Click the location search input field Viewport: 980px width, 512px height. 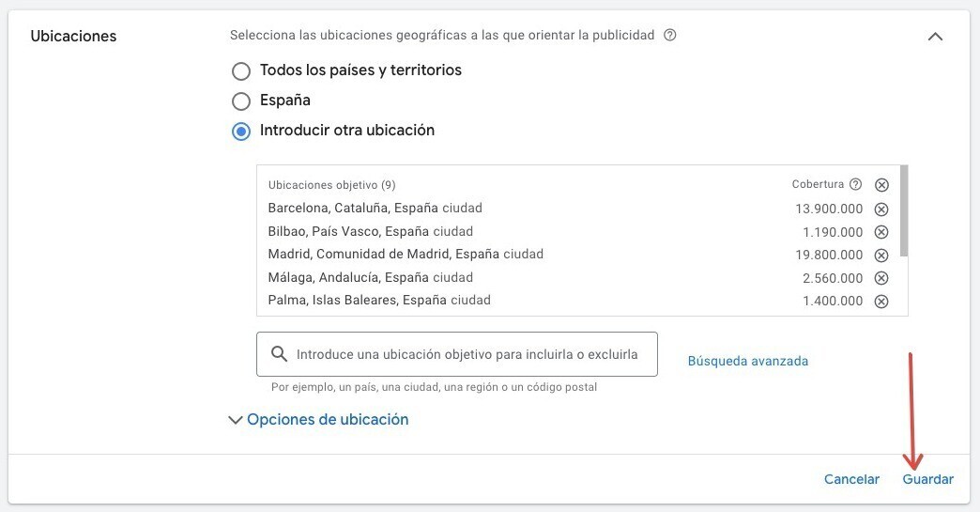[467, 354]
